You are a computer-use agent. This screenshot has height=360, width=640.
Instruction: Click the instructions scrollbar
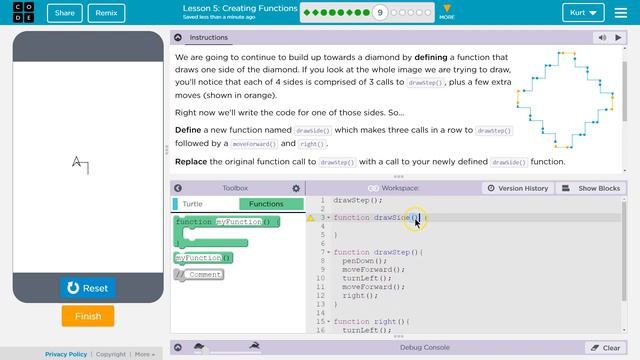(x=624, y=91)
